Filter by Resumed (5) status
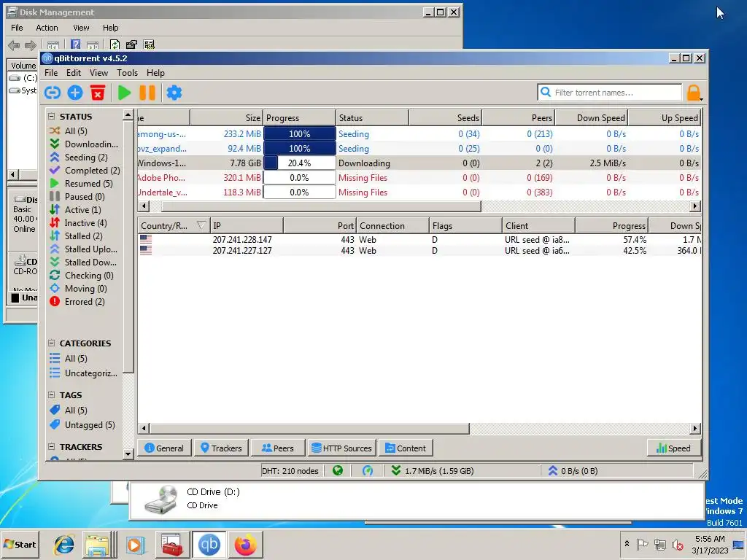The image size is (747, 560). (x=82, y=183)
